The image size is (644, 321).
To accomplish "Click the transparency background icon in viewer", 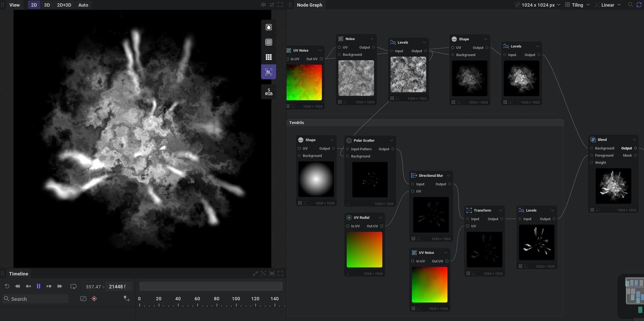I will coord(268,27).
